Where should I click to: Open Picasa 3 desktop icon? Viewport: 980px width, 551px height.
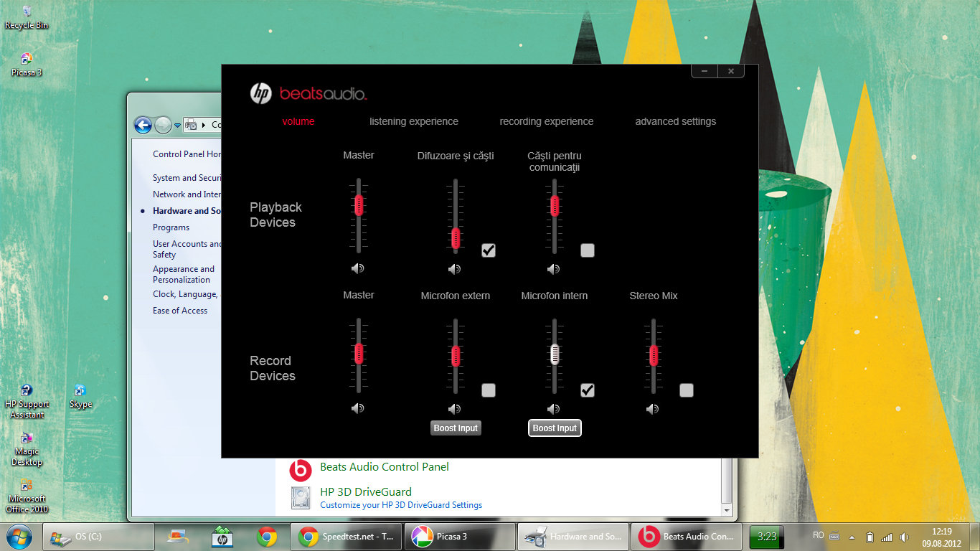pyautogui.click(x=27, y=65)
